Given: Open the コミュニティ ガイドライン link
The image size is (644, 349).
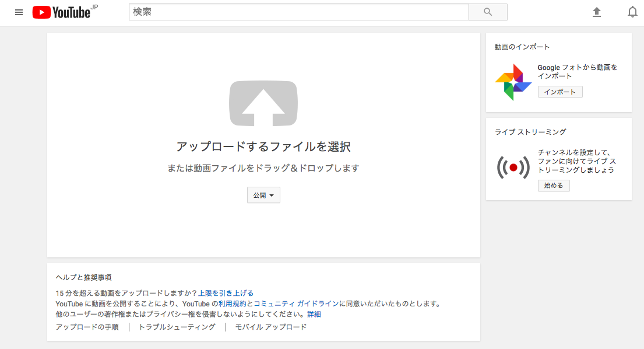Looking at the screenshot, I should (x=296, y=304).
